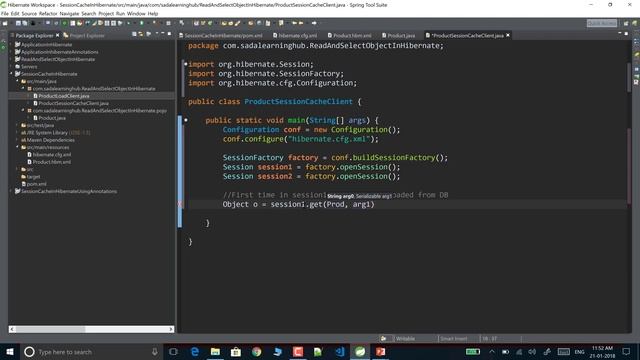Screen dimensions: 640x360
Task: Switch to the Product.java editor tab
Action: pyautogui.click(x=398, y=36)
